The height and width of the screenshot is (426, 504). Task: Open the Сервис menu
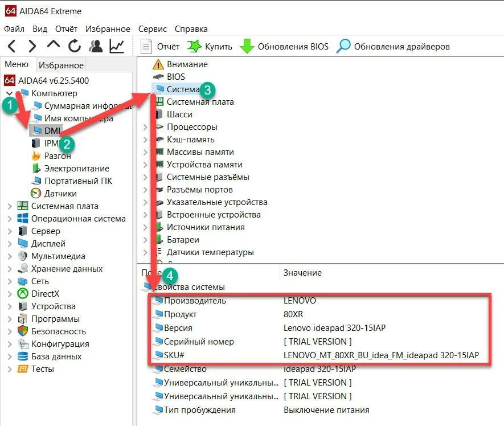pyautogui.click(x=153, y=29)
